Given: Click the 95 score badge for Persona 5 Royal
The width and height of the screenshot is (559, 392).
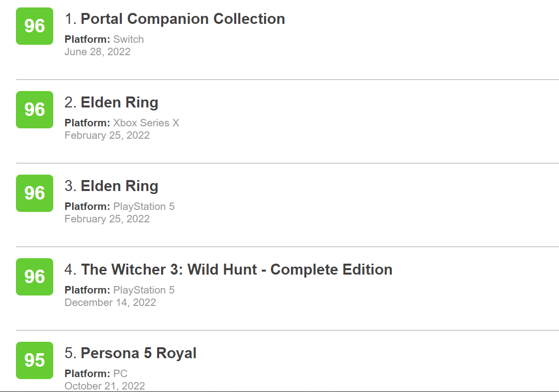Looking at the screenshot, I should pos(34,360).
